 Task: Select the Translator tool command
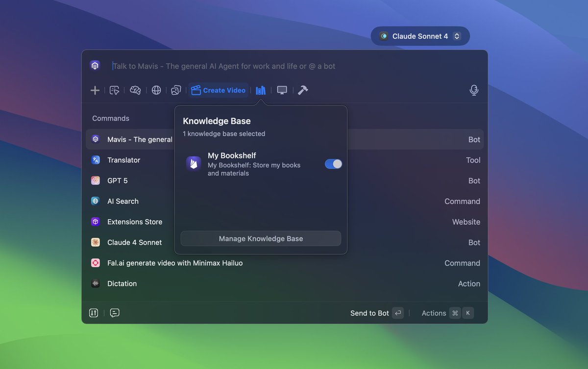tap(123, 160)
